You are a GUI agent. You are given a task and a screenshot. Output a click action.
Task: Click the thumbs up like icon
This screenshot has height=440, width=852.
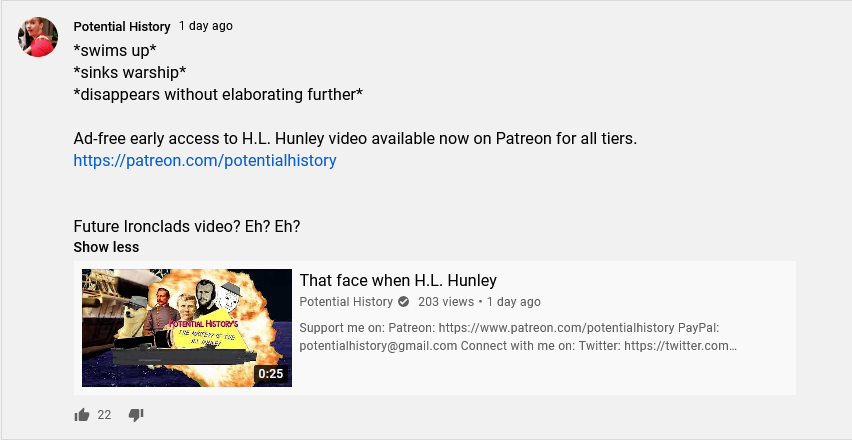pos(82,415)
